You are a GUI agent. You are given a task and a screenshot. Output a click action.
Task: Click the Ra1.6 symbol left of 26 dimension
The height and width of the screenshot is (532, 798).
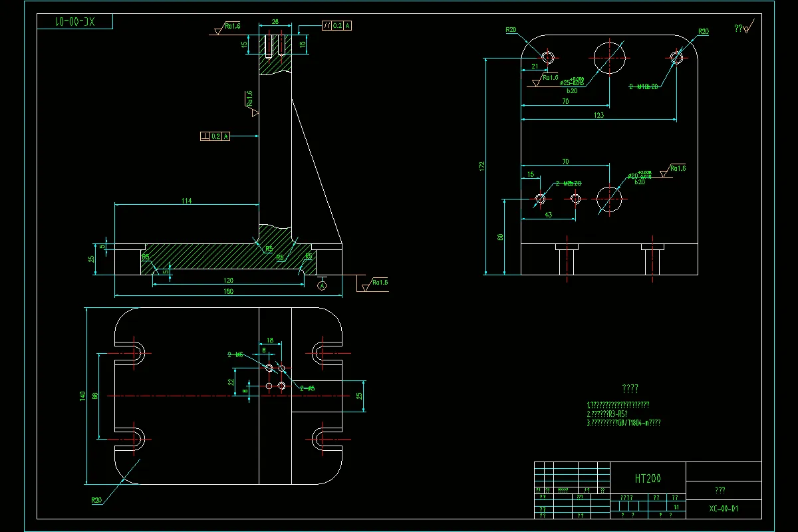225,29
